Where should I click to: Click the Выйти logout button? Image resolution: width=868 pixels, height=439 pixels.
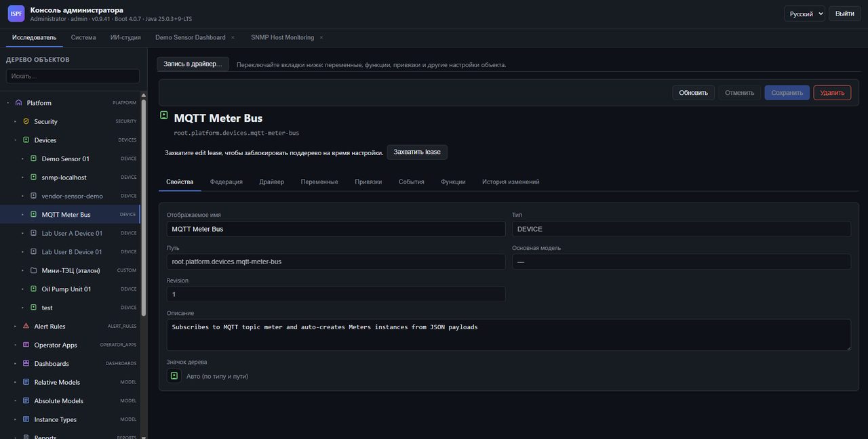pyautogui.click(x=844, y=14)
